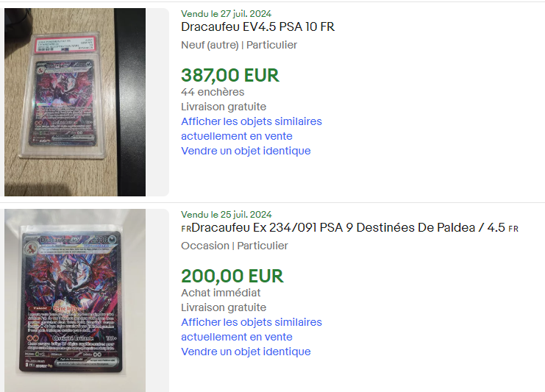Click the 387,00 EUR sold price
This screenshot has width=545, height=392.
[229, 76]
